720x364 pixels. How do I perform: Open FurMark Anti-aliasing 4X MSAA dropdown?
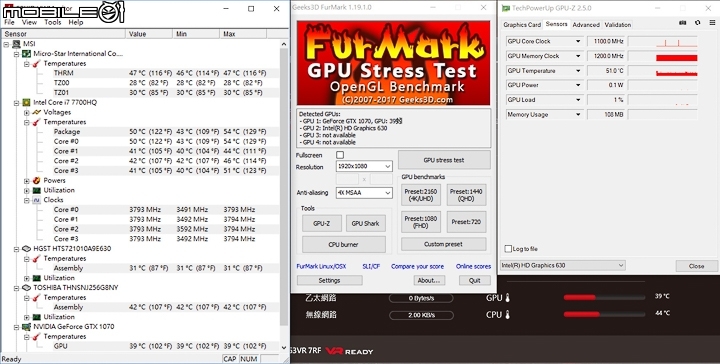click(364, 193)
